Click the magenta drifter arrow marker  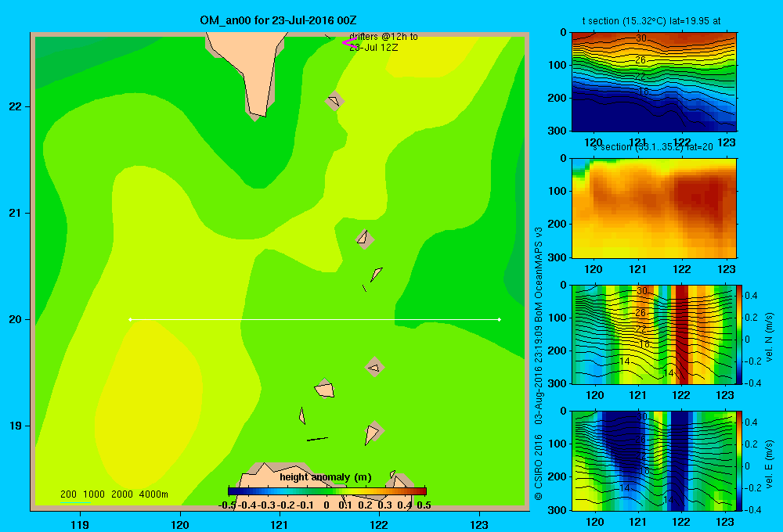click(x=348, y=43)
